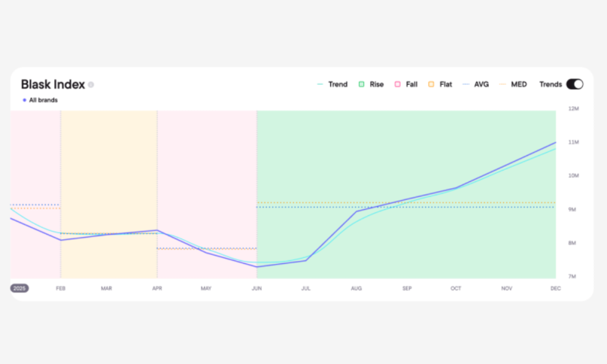Click the OCT month axis label
Screen dimensions: 607x364
pyautogui.click(x=456, y=288)
